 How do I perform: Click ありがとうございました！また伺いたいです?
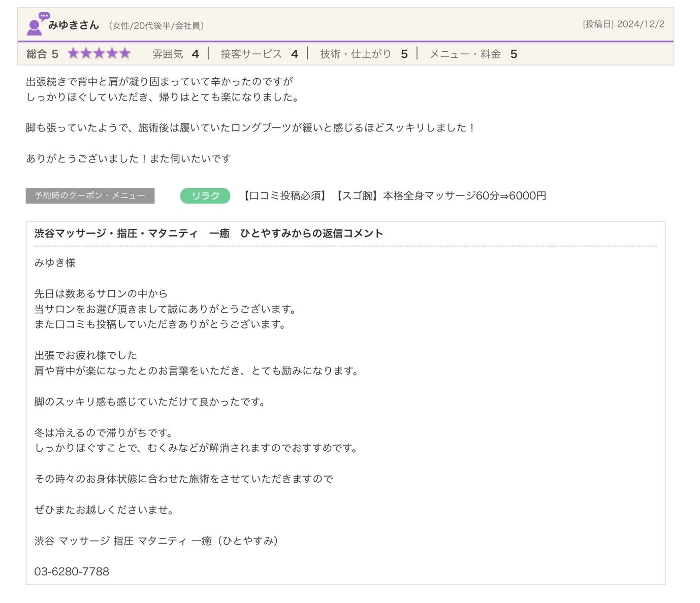click(129, 159)
